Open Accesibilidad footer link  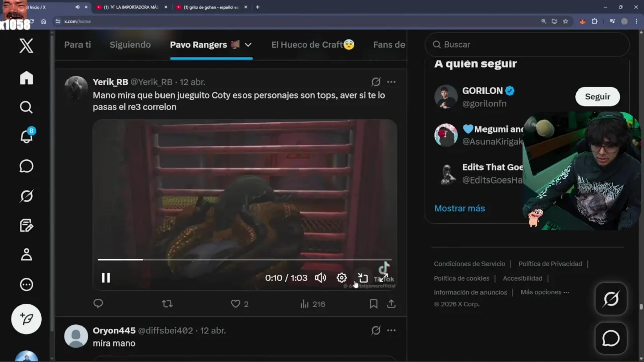(x=523, y=278)
